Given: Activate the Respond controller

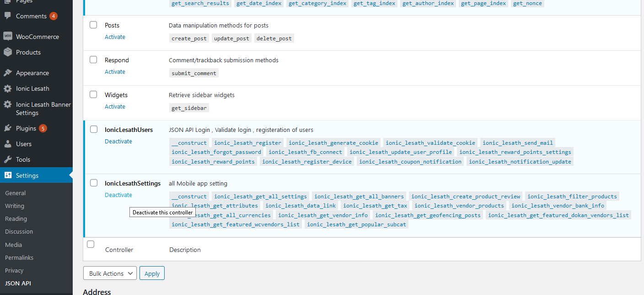Looking at the screenshot, I should pos(115,72).
